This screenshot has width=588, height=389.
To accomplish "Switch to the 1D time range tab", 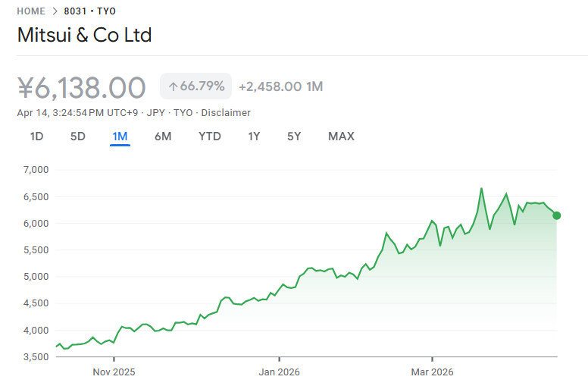I will point(36,136).
